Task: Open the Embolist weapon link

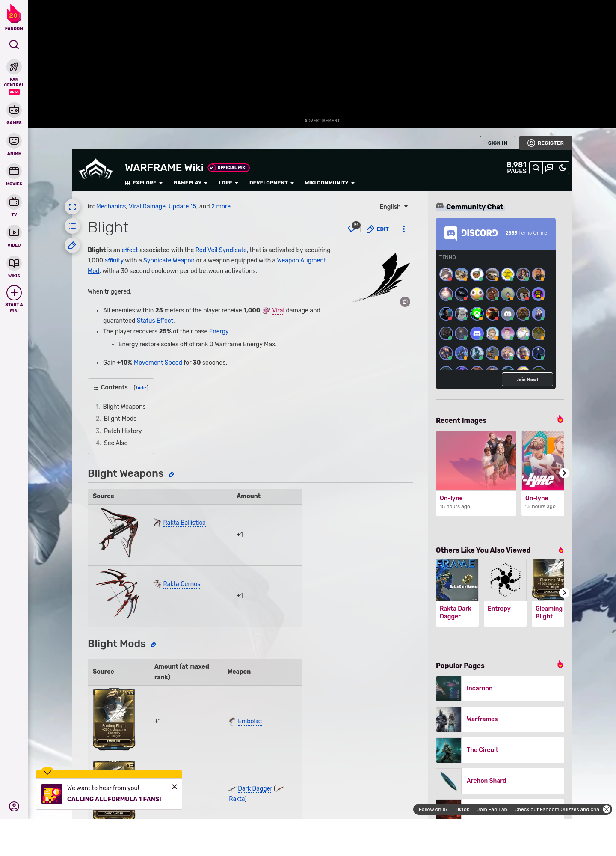Action: tap(250, 721)
